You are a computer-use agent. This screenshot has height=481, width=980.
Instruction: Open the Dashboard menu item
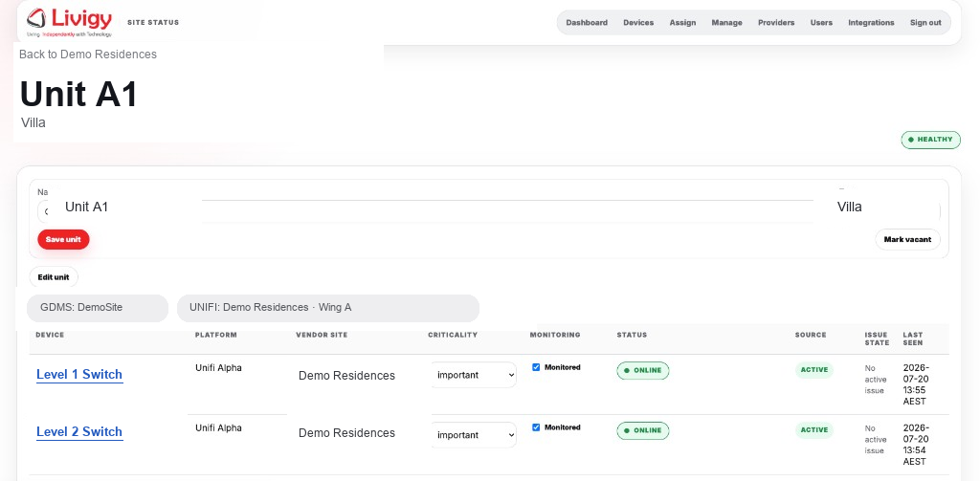coord(587,23)
